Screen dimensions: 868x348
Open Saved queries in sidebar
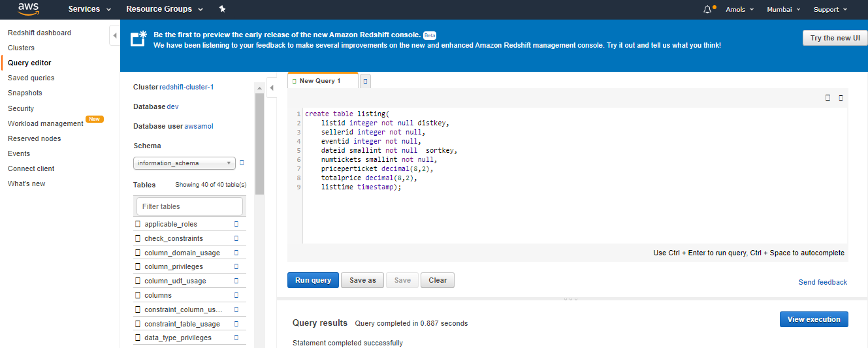click(31, 78)
